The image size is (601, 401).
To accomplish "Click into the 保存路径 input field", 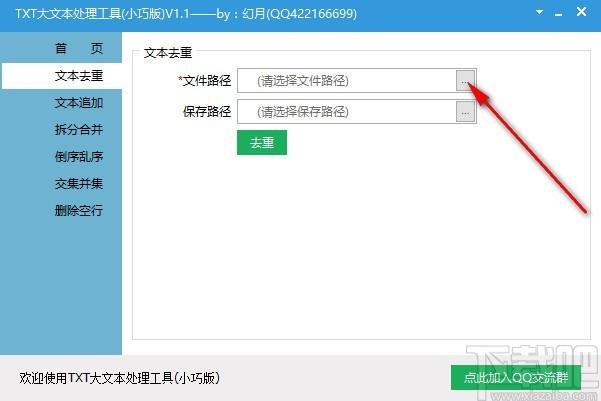I will coord(346,112).
